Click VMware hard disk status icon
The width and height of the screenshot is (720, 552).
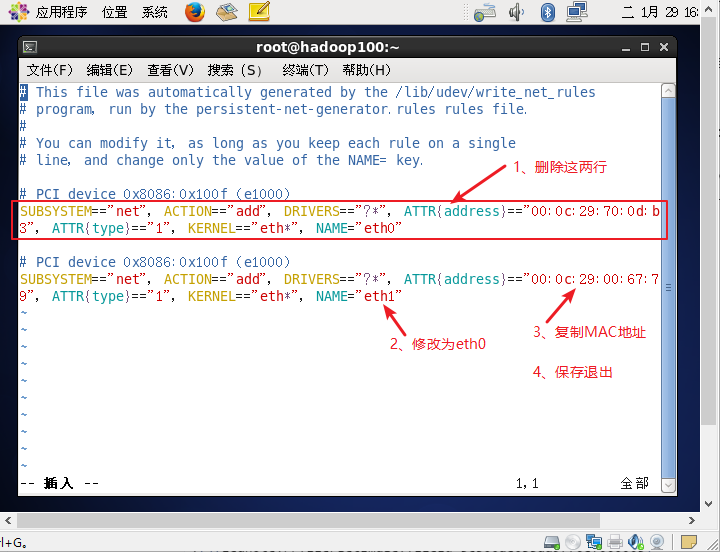coord(551,542)
